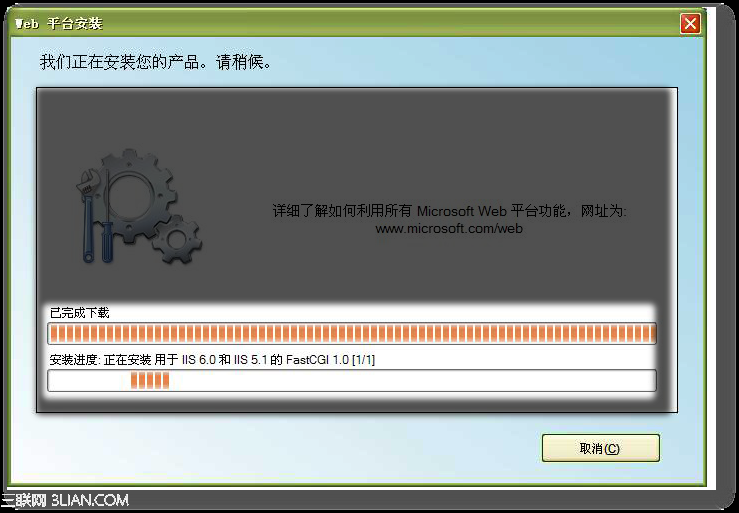Click the 已完成下载 status label
The height and width of the screenshot is (513, 739).
80,313
